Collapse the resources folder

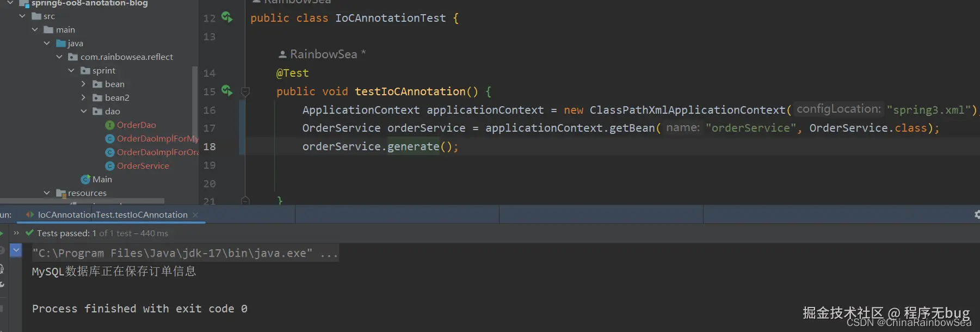pos(47,193)
